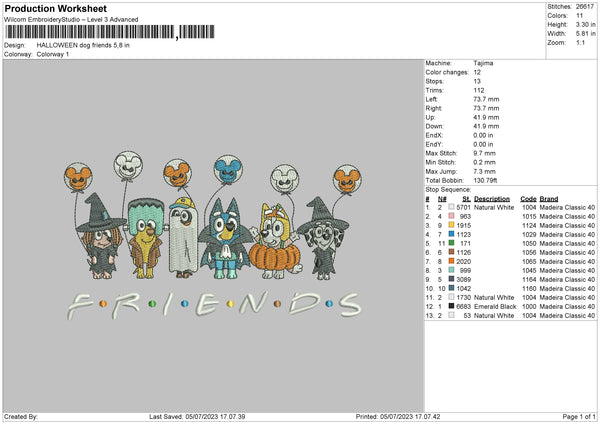
Task: Click the white swatch in stop row 11
Action: (x=452, y=297)
